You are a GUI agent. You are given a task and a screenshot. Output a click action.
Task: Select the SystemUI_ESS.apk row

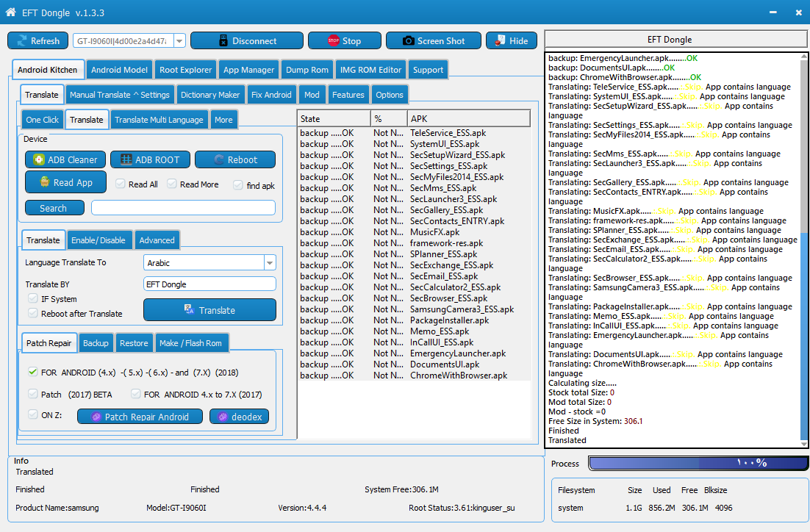tap(415, 144)
